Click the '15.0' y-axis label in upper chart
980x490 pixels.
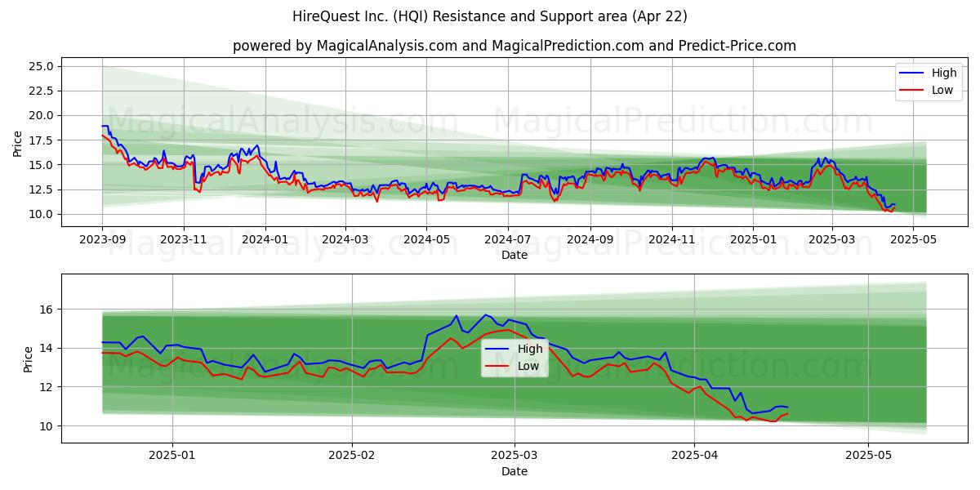[42, 165]
